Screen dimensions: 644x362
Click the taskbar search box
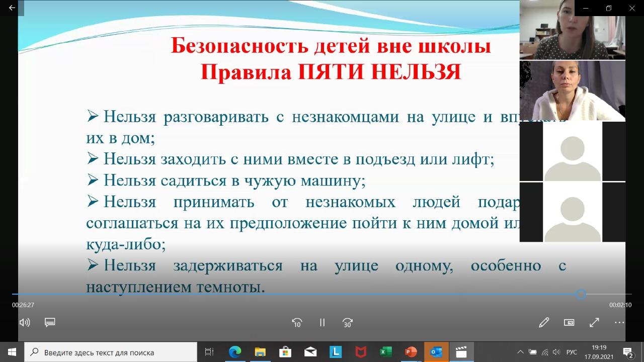pos(111,352)
